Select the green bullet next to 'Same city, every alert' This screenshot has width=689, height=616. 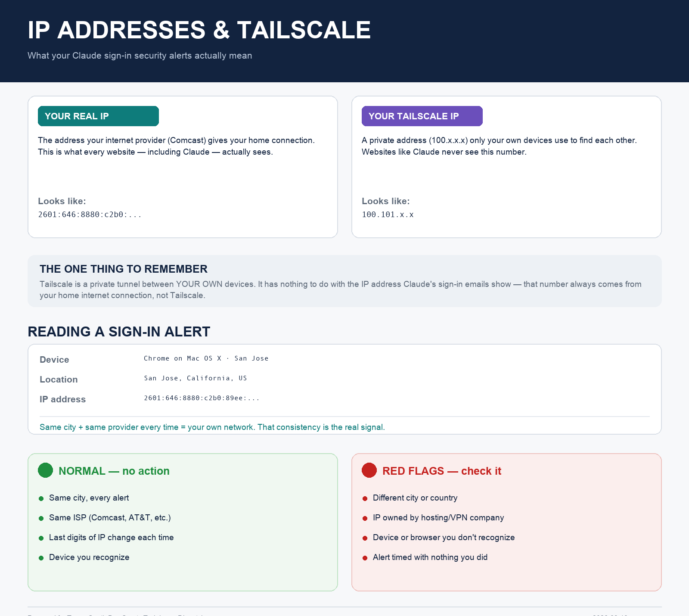tap(41, 498)
